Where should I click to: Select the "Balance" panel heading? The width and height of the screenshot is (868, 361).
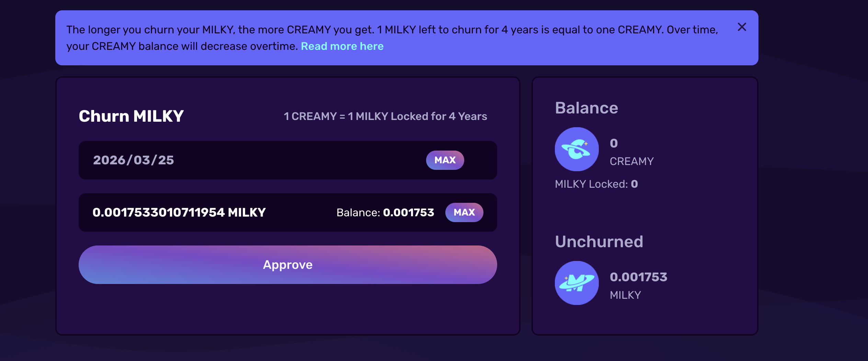pyautogui.click(x=586, y=108)
